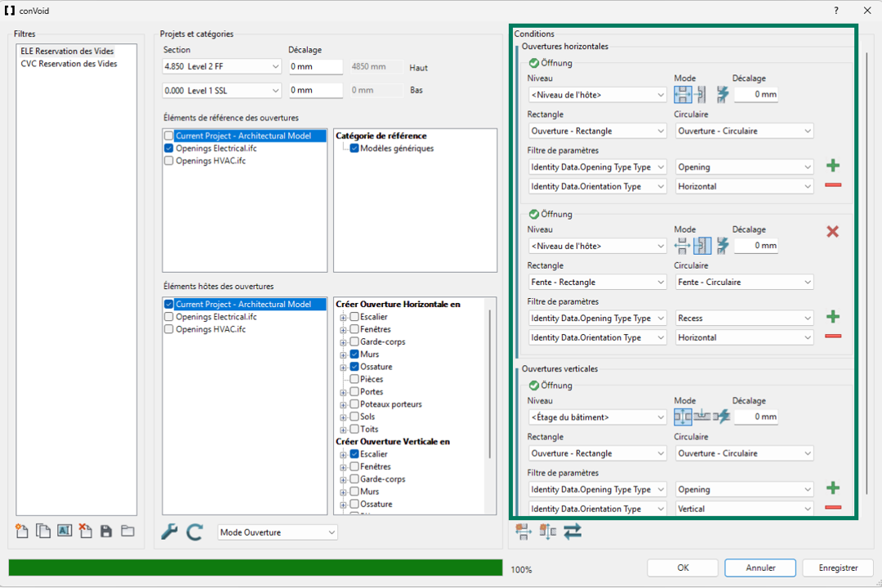The height and width of the screenshot is (588, 882).
Task: Click the host categories tree scrollbar
Action: 490,383
